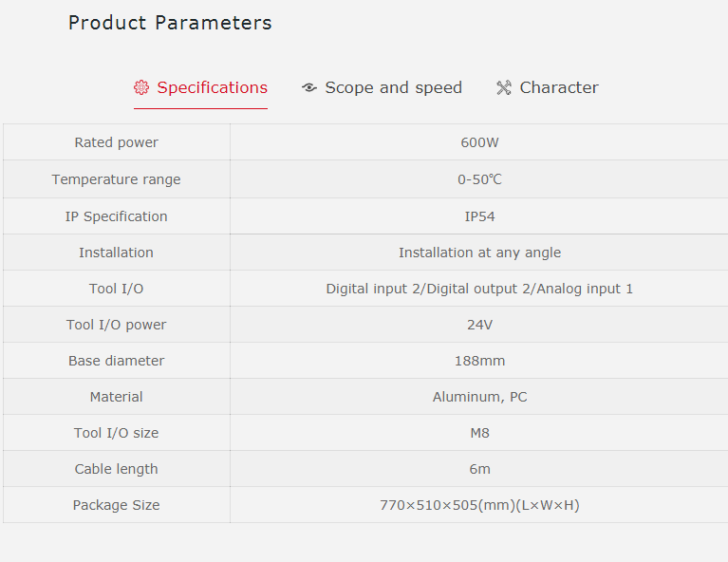Screen dimensions: 728x562
Task: Click the 24V Tool I/O power value
Action: [479, 325]
